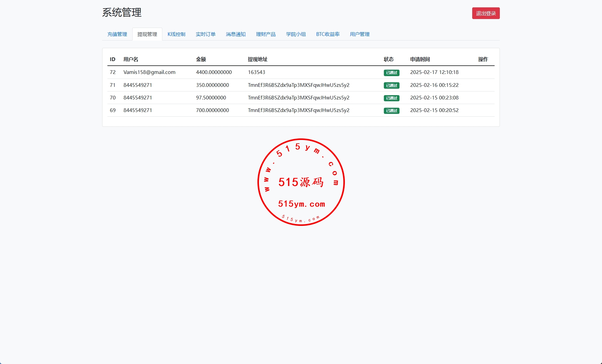Click the 4400.00000000 amount cell
Image resolution: width=602 pixels, height=364 pixels.
pyautogui.click(x=214, y=72)
